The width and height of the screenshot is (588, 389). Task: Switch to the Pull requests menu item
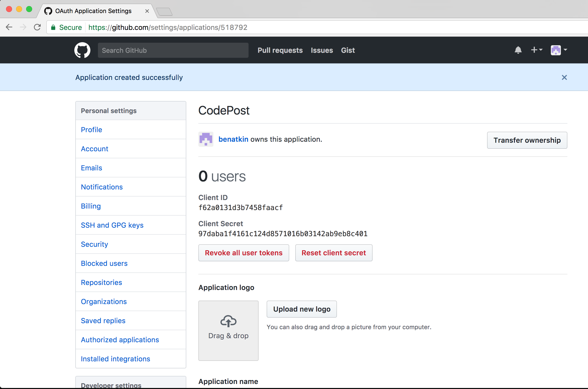coord(280,50)
